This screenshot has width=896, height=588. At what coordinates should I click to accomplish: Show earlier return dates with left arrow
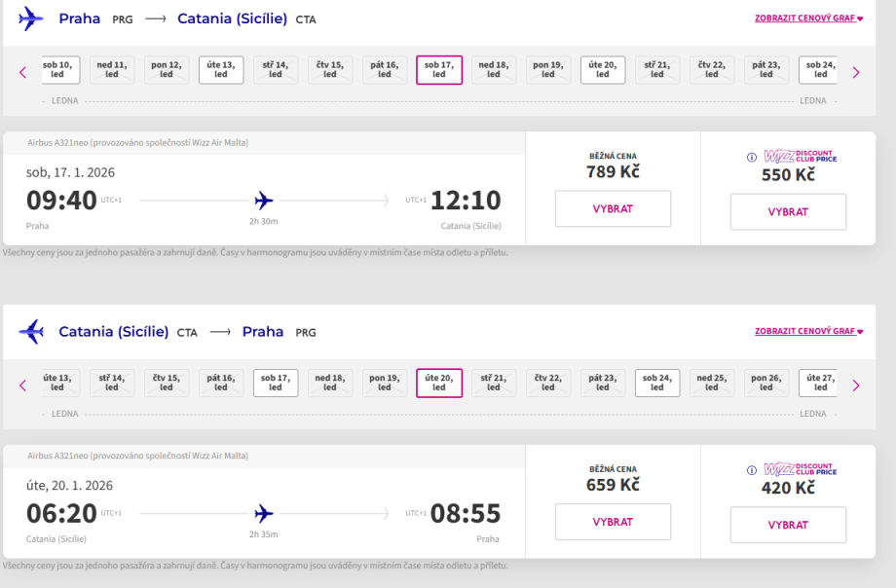click(x=23, y=385)
